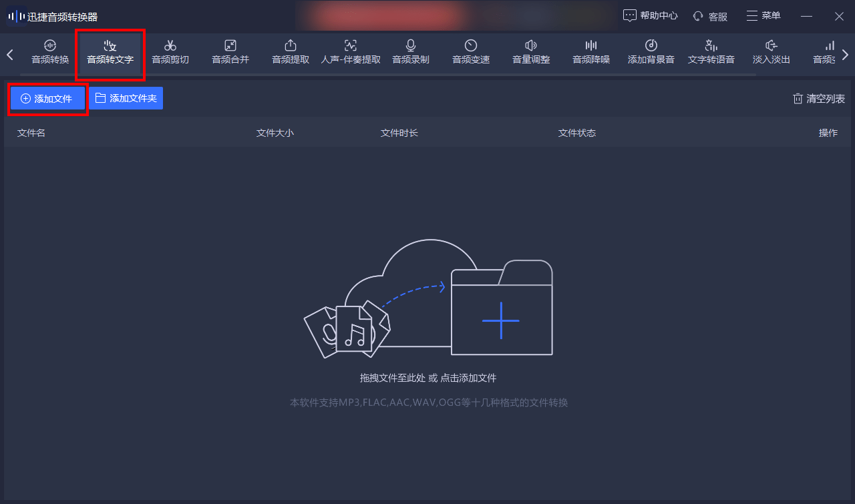This screenshot has width=855, height=504.
Task: Click the supported formats MP3,FLAC,AAC hint text
Action: click(428, 403)
